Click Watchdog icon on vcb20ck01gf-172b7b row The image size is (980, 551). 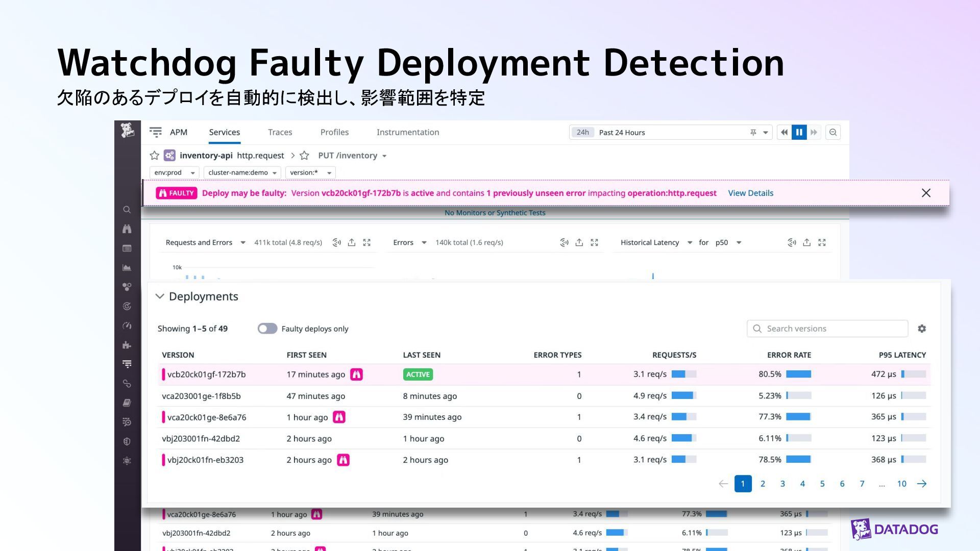click(x=356, y=374)
